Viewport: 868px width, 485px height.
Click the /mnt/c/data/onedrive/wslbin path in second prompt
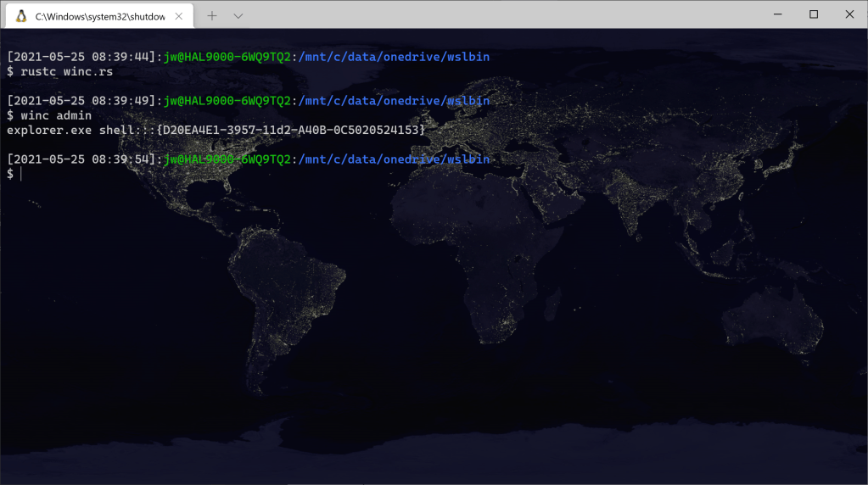(393, 101)
